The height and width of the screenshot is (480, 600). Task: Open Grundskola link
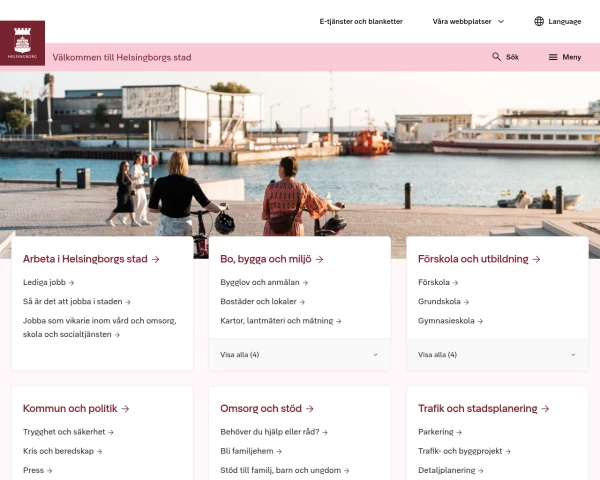(x=443, y=302)
